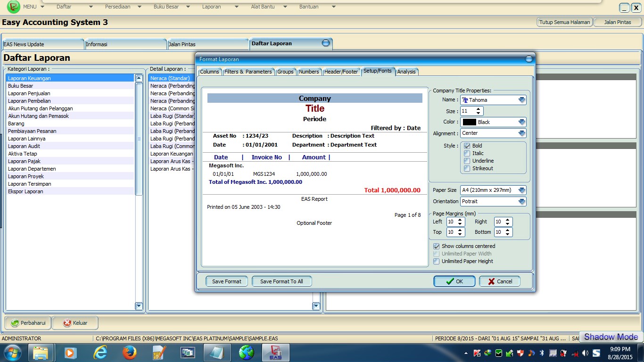Open the Black color swatch dropdown
This screenshot has height=362, width=644.
click(493, 122)
